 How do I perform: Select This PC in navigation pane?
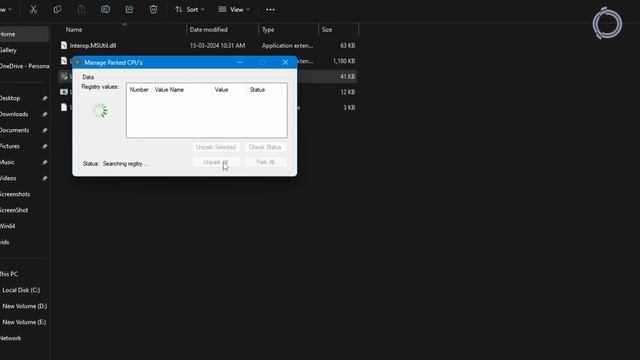pyautogui.click(x=9, y=274)
